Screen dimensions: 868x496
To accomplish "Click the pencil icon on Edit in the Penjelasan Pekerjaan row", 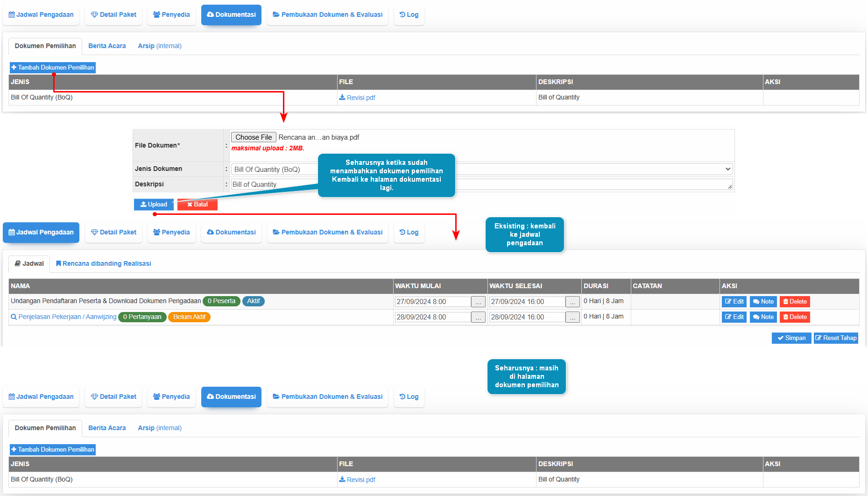I will pos(728,317).
